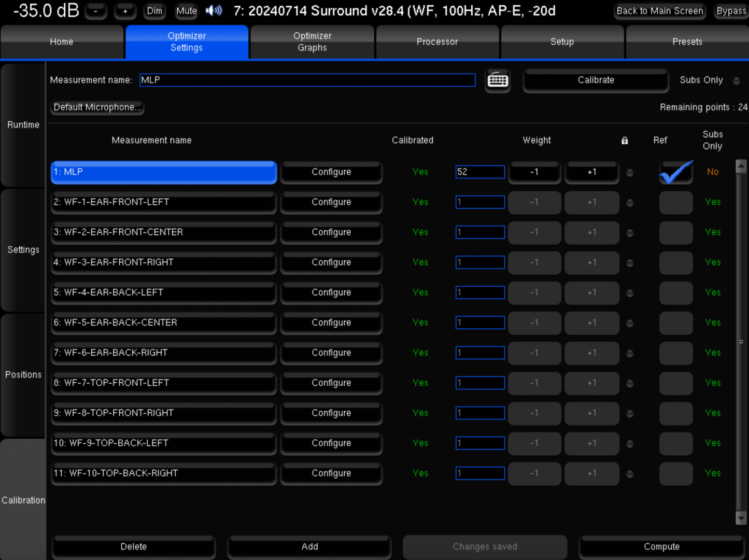
Task: Click the Measurement name input field
Action: (x=307, y=80)
